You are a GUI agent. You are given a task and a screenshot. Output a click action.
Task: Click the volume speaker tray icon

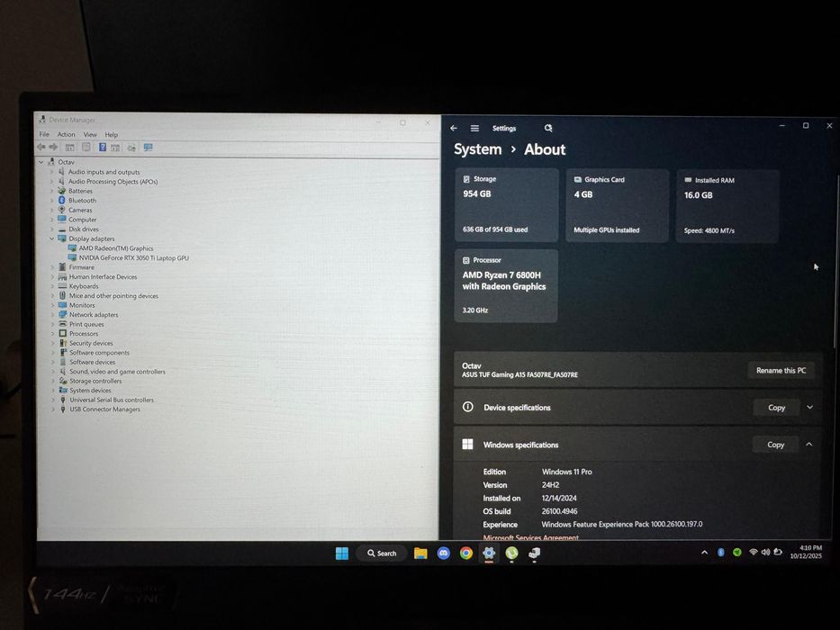(765, 553)
